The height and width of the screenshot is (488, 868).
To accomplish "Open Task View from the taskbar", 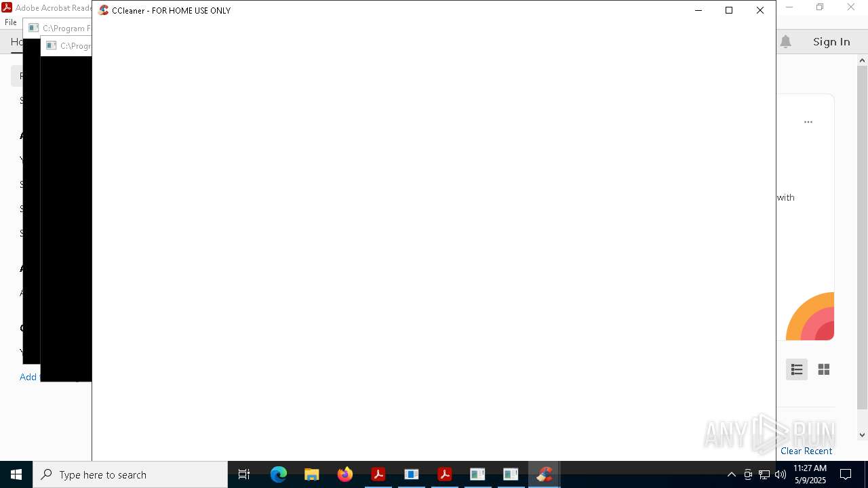I will (244, 474).
